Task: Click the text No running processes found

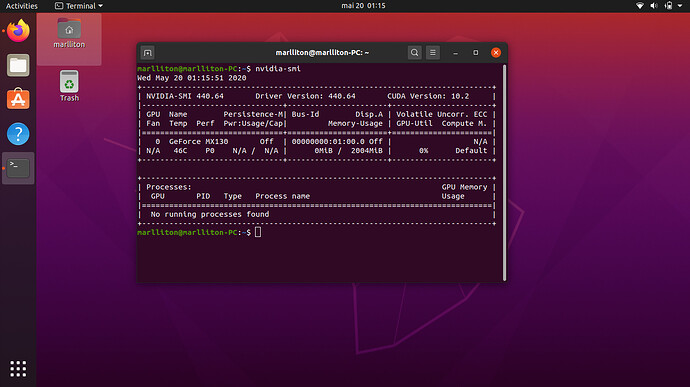Action: 210,214
